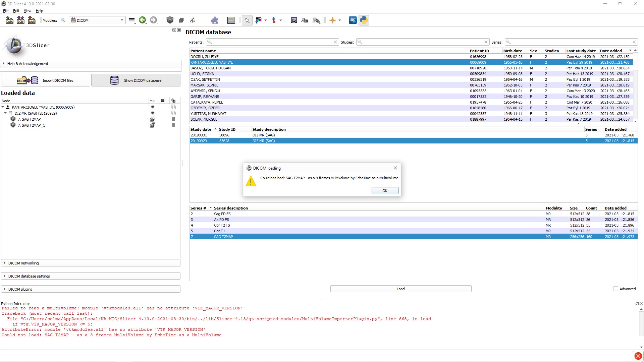Open the Load Data toolbar icon
Screen dimensions: 644x362
9,20
